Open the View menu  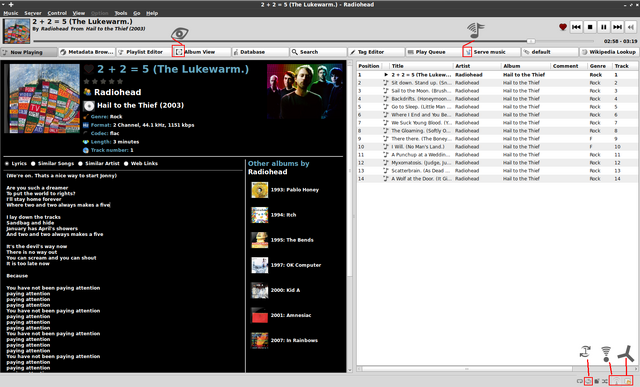click(79, 13)
